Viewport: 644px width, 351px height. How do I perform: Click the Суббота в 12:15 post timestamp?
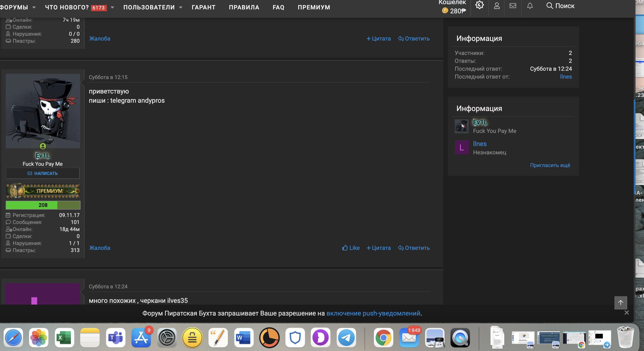click(x=108, y=77)
